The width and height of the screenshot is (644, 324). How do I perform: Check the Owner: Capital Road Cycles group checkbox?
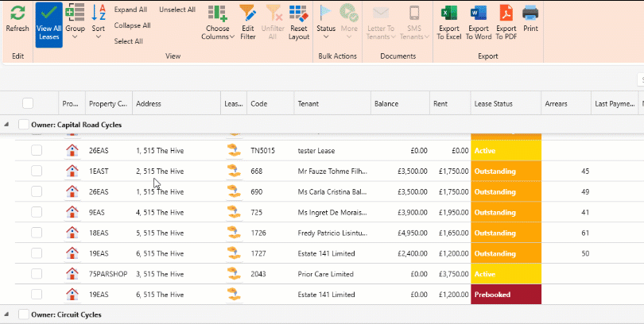click(x=23, y=125)
